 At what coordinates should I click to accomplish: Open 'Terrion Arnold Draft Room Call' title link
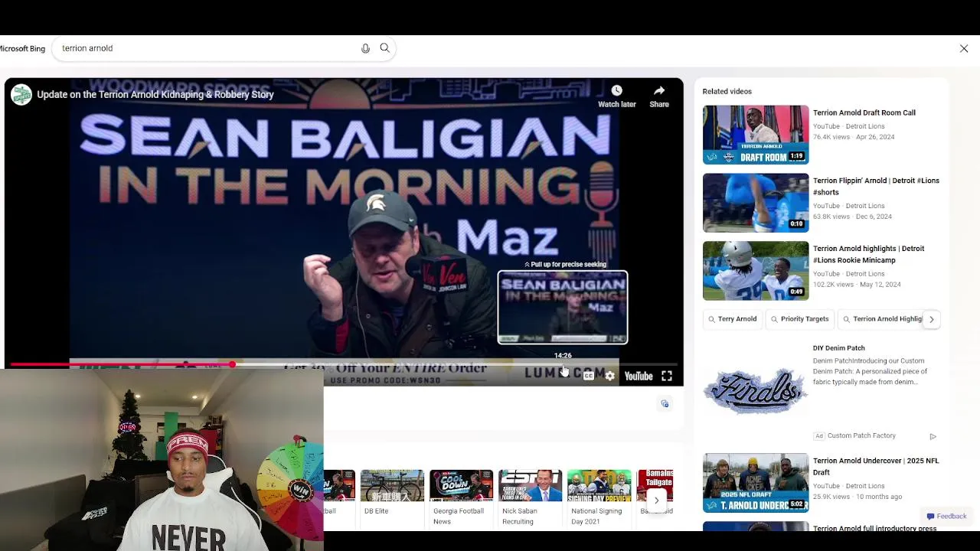tap(864, 112)
